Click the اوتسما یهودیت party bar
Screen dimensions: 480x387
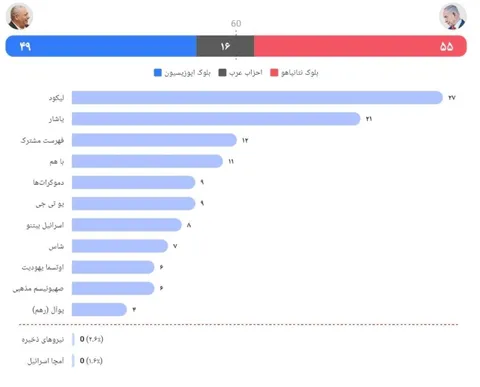(x=113, y=267)
